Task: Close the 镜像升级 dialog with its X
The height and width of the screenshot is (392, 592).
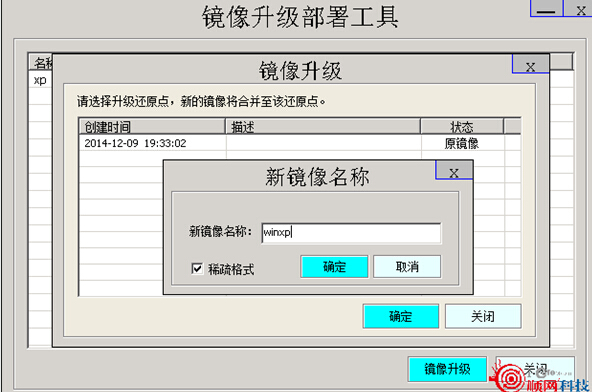Action: [x=530, y=66]
